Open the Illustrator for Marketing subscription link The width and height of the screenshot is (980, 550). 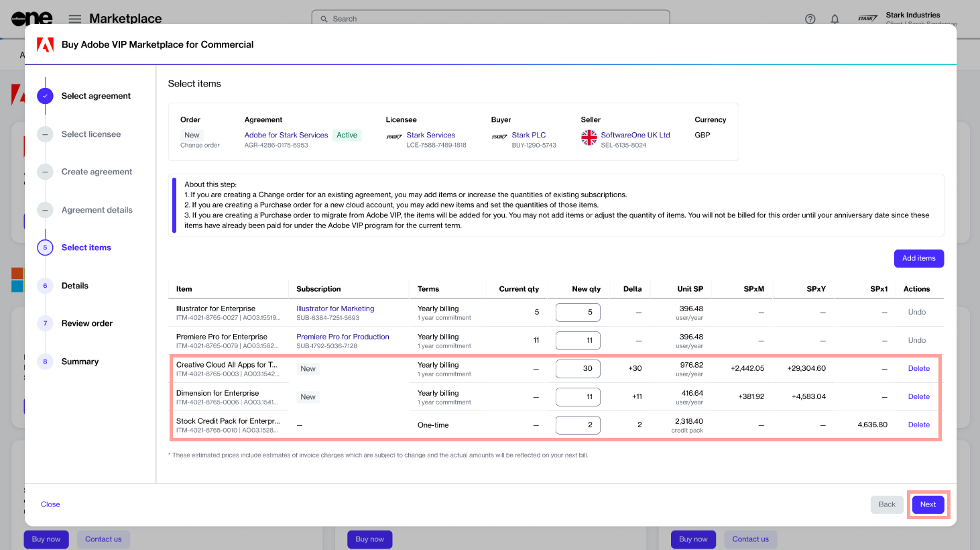tap(335, 309)
